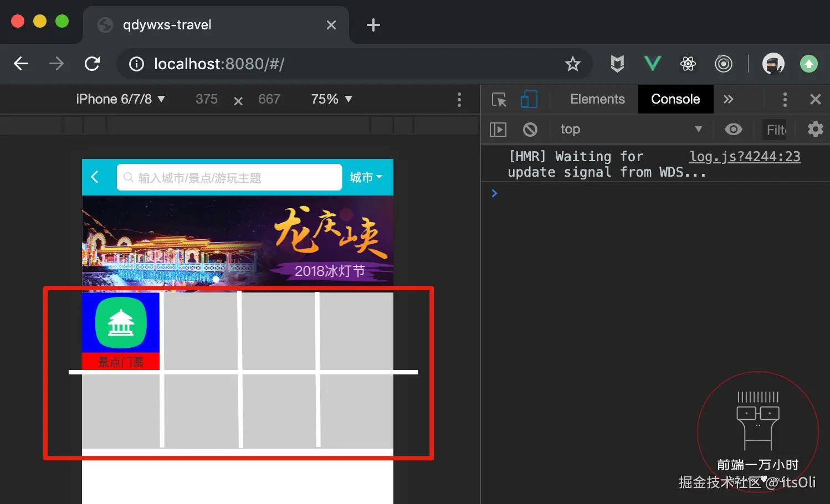Click the search box in the app header
Screen dimensions: 830x504
coord(229,177)
